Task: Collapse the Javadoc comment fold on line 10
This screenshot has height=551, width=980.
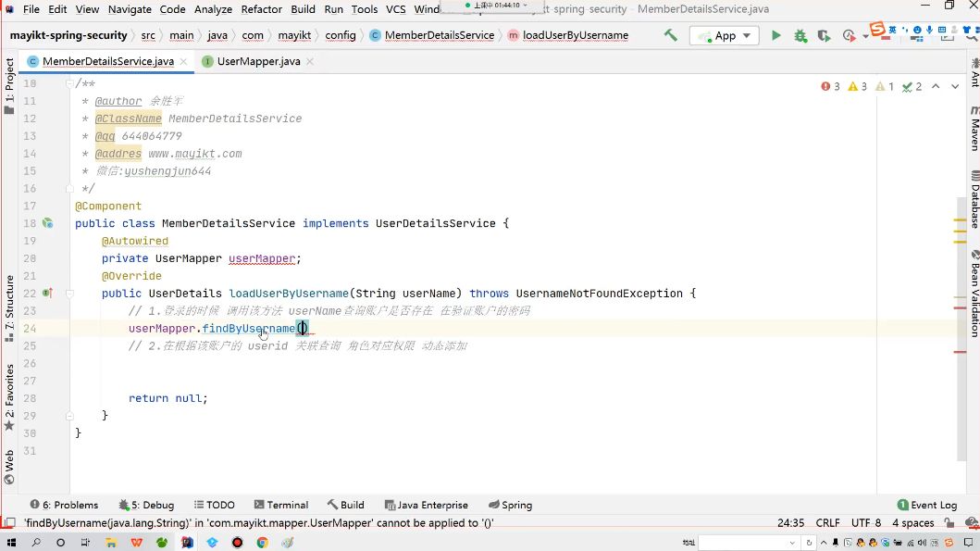Action: tap(69, 83)
